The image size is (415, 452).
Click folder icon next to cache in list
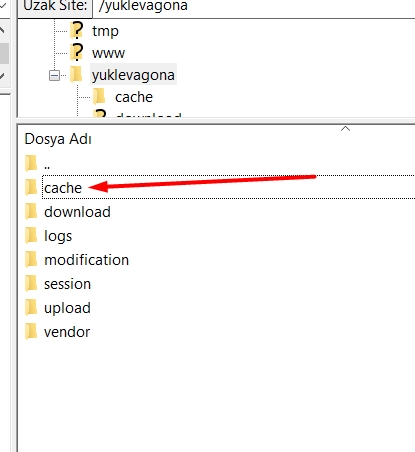coord(31,187)
